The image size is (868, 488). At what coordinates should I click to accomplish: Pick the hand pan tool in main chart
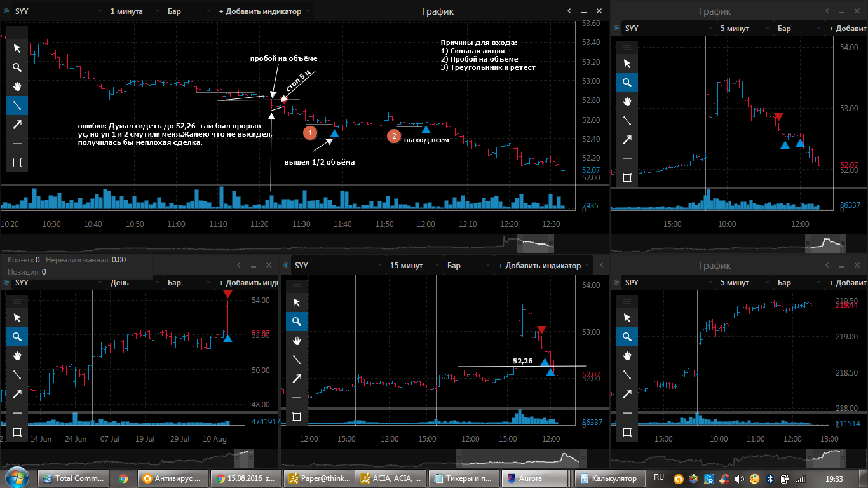click(x=17, y=86)
